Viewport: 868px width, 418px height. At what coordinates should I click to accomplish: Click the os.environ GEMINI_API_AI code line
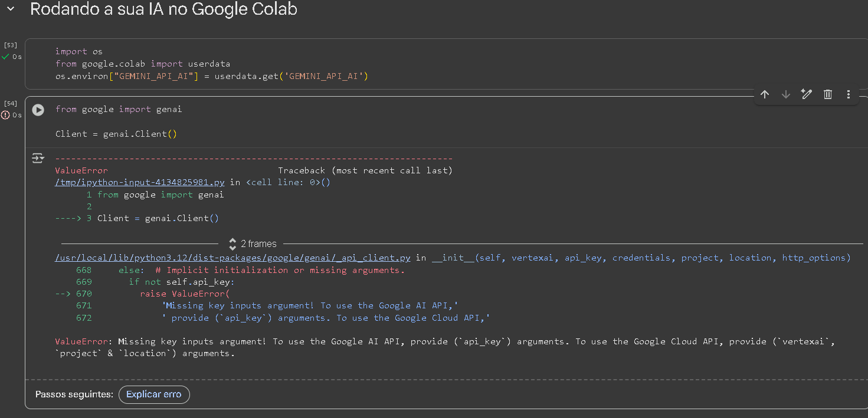pyautogui.click(x=211, y=76)
